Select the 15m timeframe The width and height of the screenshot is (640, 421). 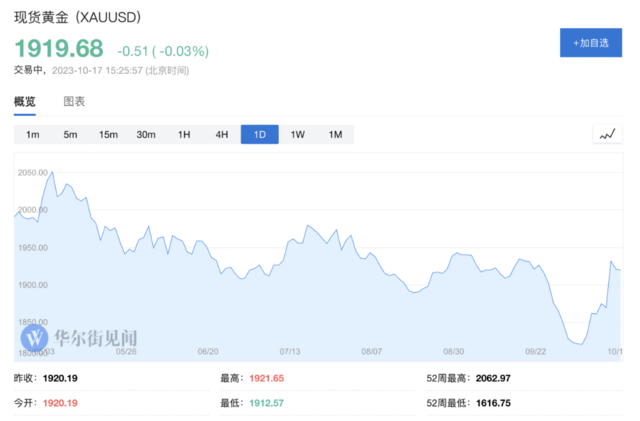click(x=108, y=134)
